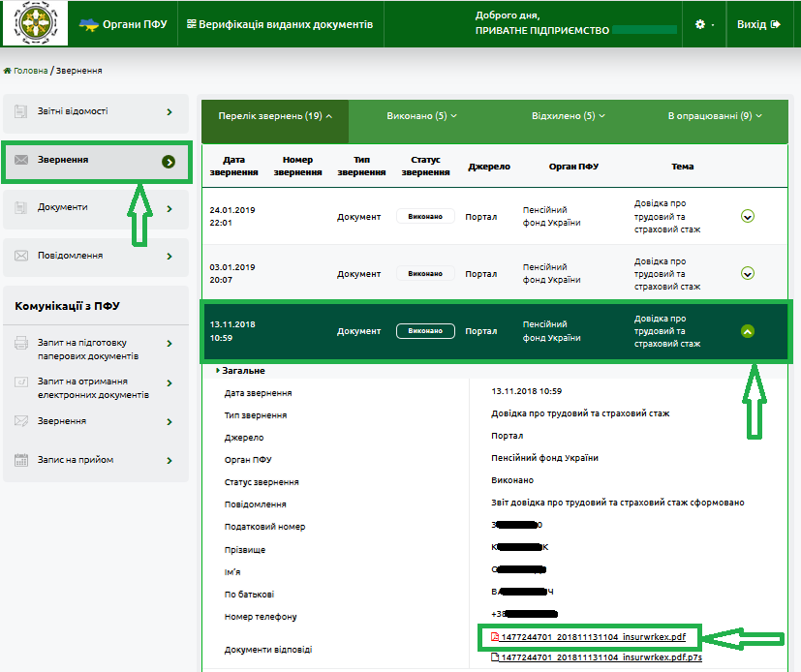Image resolution: width=801 pixels, height=672 pixels.
Task: Expand the 24.01.2019 request row
Action: pos(747,217)
